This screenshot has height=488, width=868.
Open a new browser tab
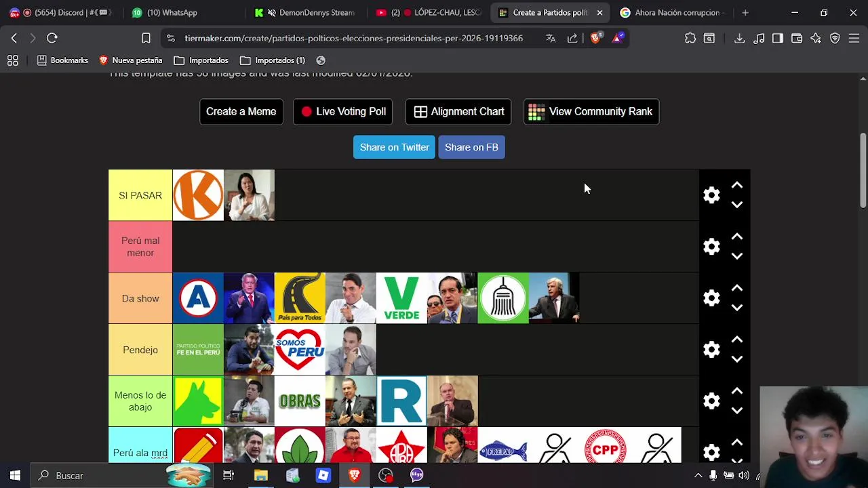point(745,12)
